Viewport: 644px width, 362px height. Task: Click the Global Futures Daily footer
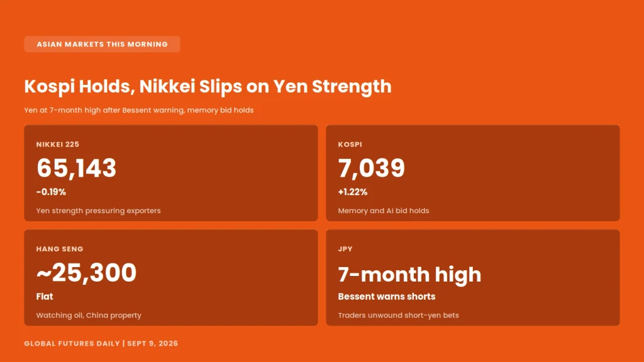coord(101,344)
